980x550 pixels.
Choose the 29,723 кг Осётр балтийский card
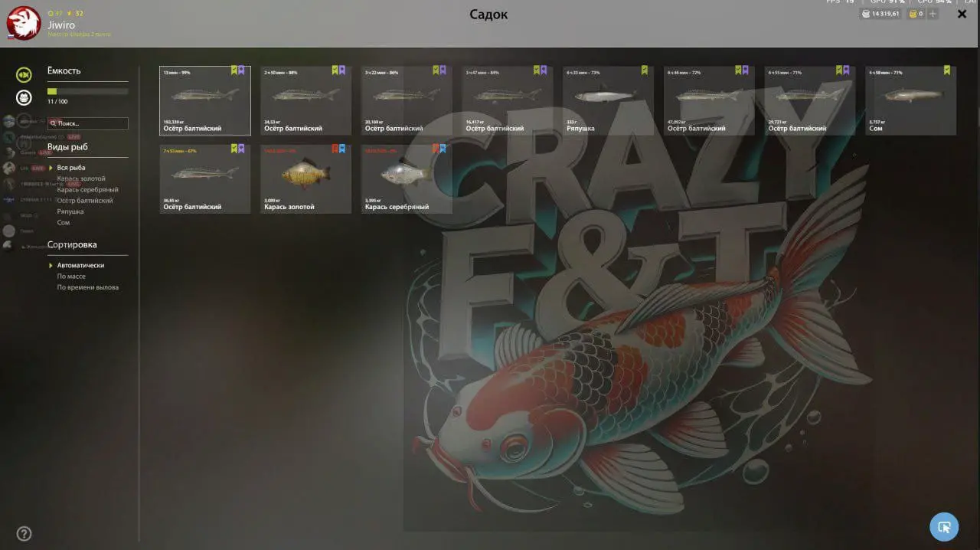[810, 100]
